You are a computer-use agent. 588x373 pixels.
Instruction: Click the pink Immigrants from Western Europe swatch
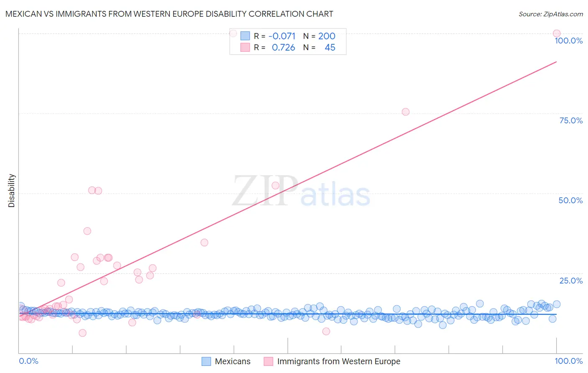(268, 361)
